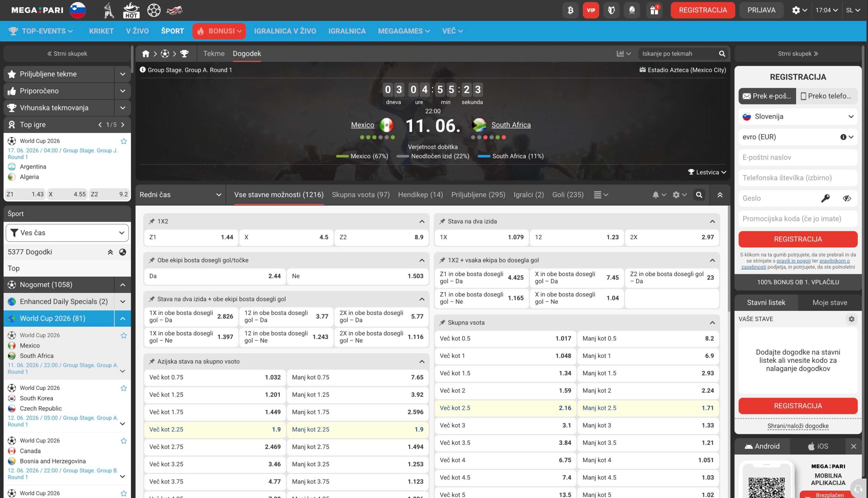Open the Moje stave tab
The height and width of the screenshot is (498, 868).
pyautogui.click(x=829, y=302)
